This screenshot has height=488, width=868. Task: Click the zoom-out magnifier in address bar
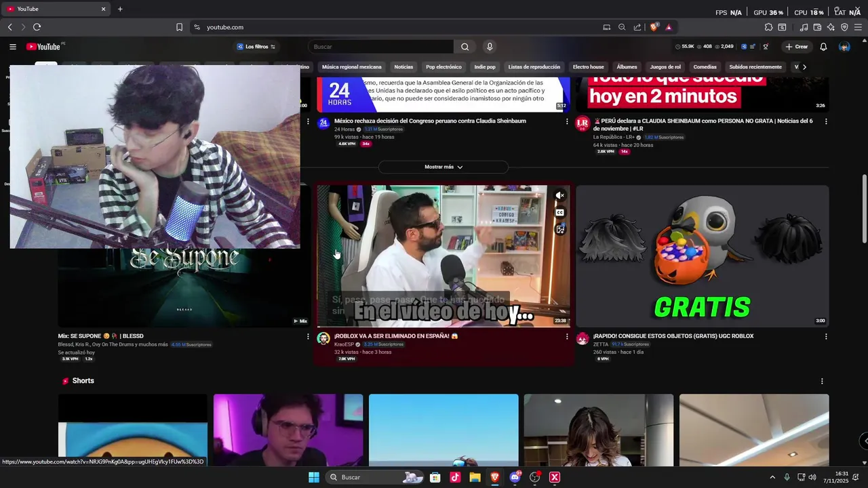pos(622,27)
